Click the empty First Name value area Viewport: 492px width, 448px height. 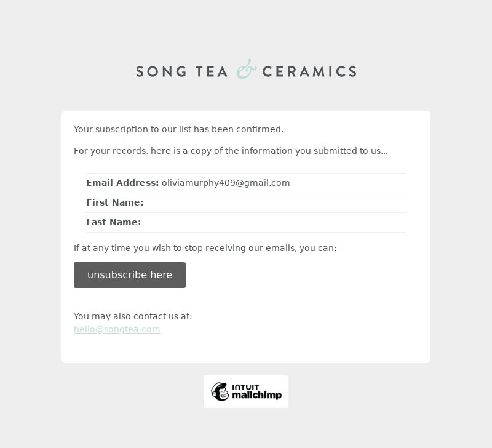pos(274,203)
